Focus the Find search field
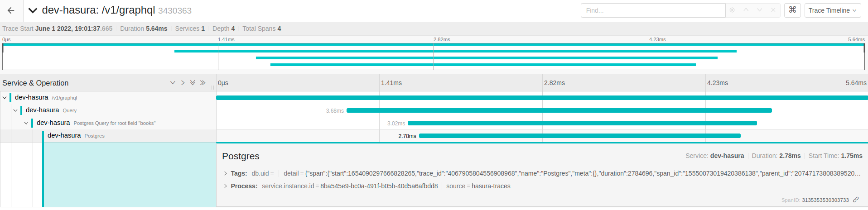The height and width of the screenshot is (210, 868). click(x=653, y=10)
